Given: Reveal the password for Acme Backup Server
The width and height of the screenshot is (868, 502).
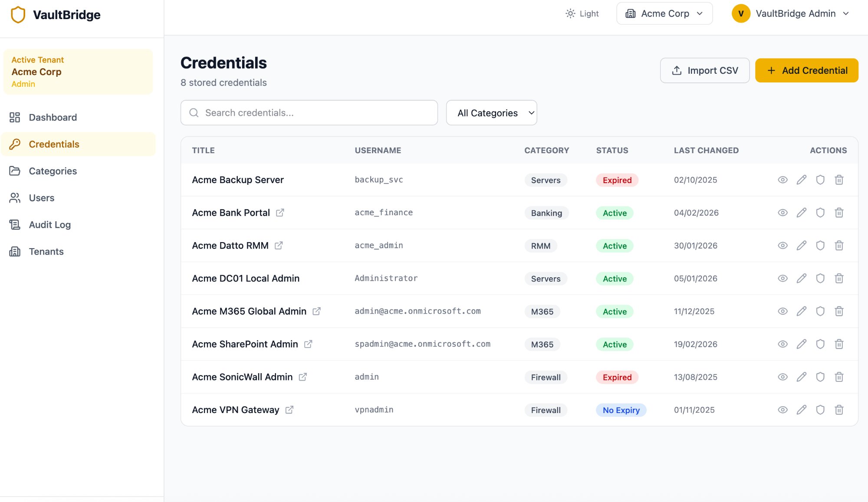Looking at the screenshot, I should (783, 180).
